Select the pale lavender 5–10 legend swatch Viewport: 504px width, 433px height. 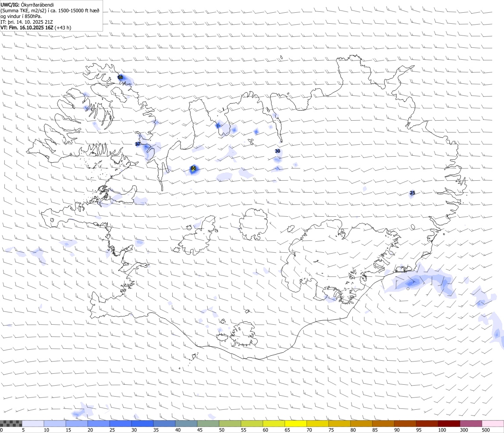click(x=33, y=423)
